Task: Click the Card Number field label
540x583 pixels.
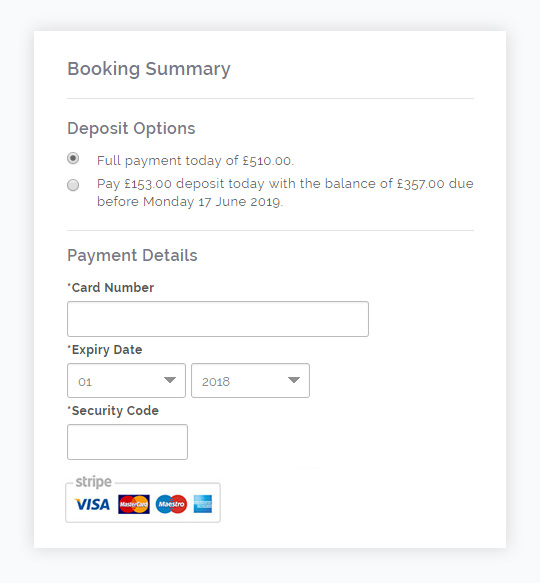Action: (x=110, y=287)
